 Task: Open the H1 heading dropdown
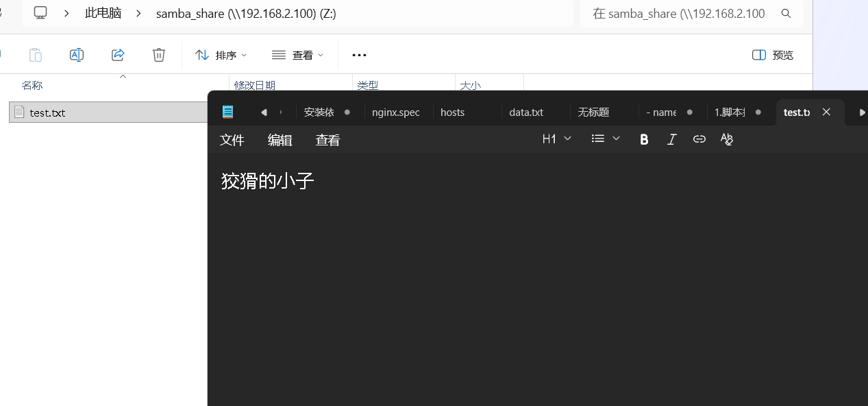click(556, 139)
